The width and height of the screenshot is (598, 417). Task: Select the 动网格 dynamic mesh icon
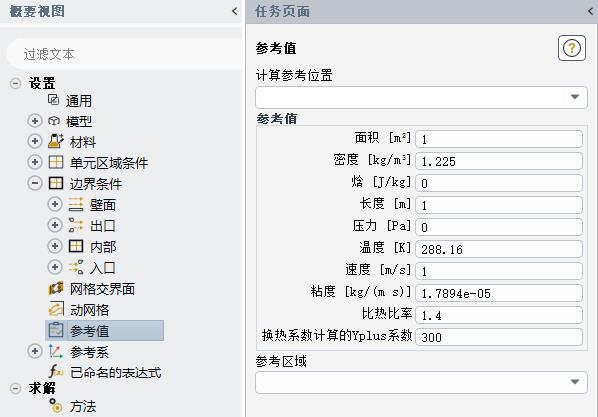56,309
